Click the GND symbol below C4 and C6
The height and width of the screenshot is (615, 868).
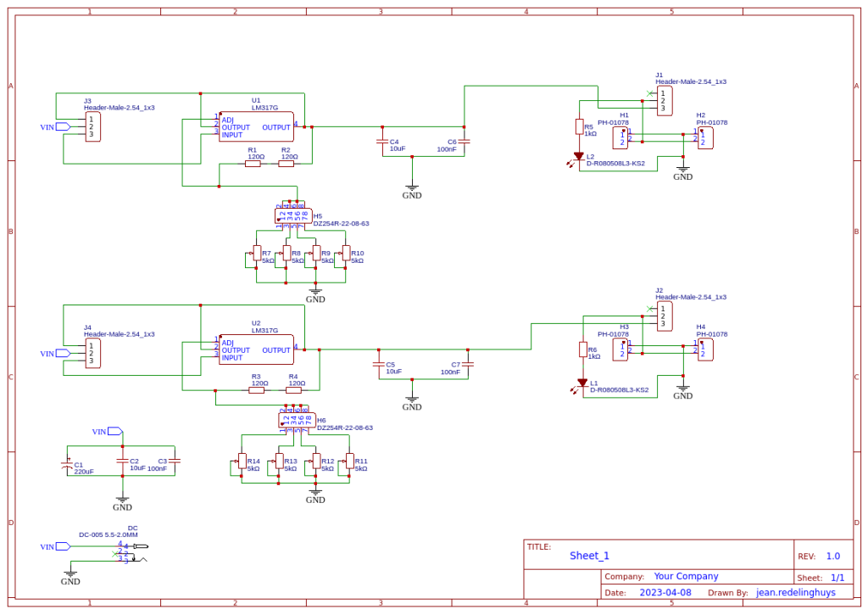412,192
